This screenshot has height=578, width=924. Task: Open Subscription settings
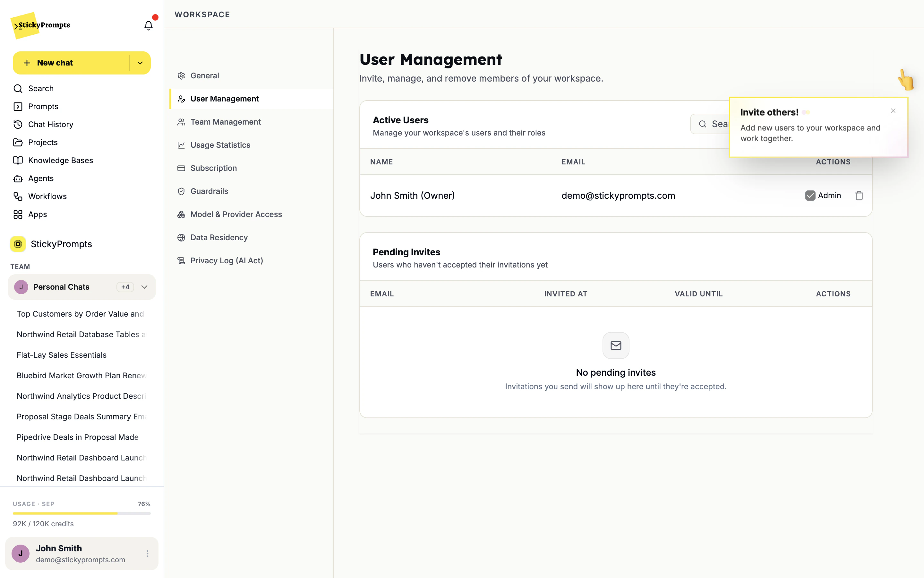[x=251, y=168]
